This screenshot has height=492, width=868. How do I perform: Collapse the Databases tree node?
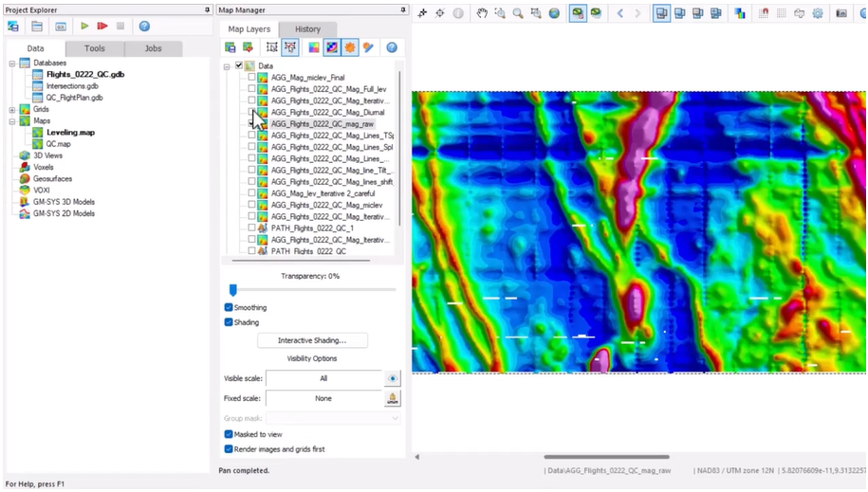click(12, 64)
